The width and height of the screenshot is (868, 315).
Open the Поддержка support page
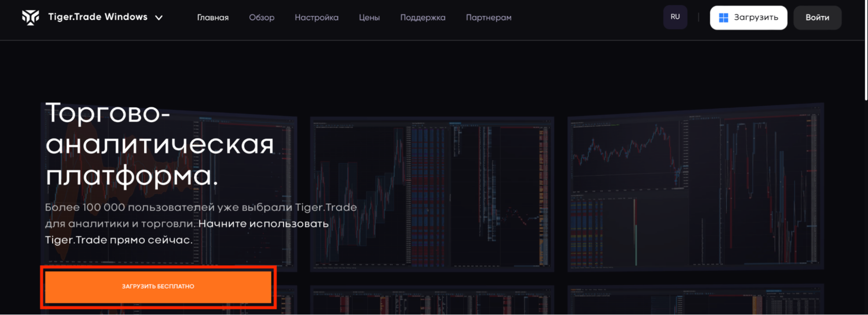[x=423, y=18]
